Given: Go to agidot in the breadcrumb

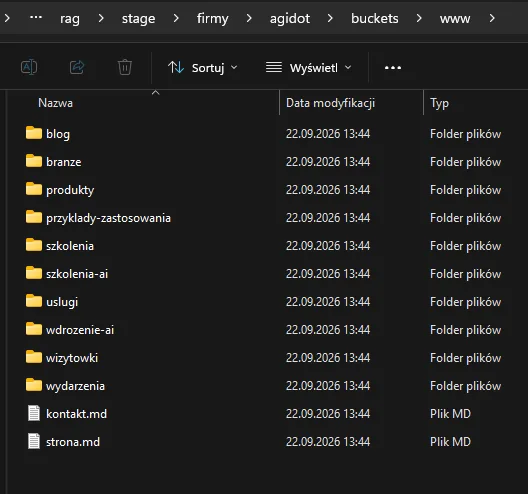Looking at the screenshot, I should (290, 19).
